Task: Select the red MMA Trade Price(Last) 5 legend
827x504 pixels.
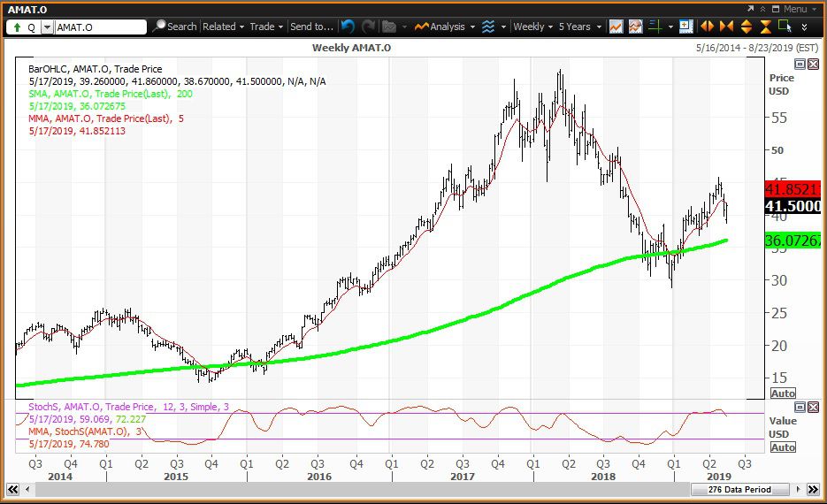Action: (106, 118)
